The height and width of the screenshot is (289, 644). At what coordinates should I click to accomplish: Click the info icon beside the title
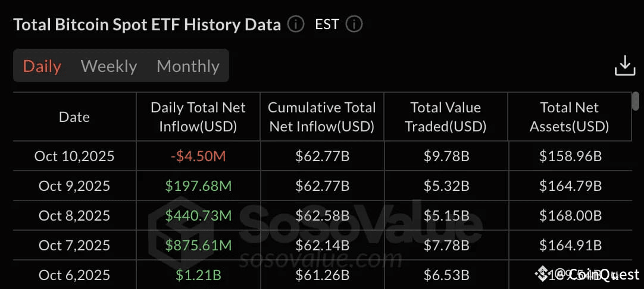[x=295, y=24]
